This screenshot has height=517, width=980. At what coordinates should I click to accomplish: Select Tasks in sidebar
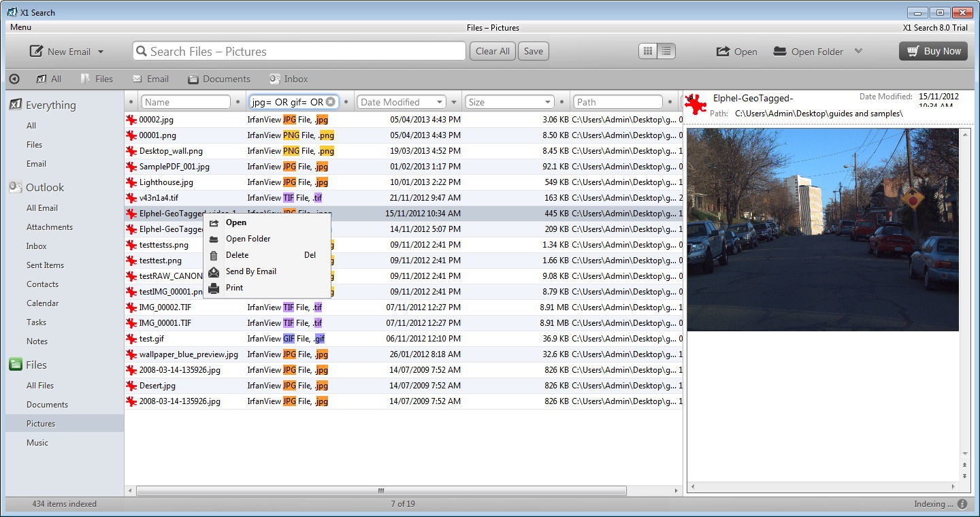(37, 322)
